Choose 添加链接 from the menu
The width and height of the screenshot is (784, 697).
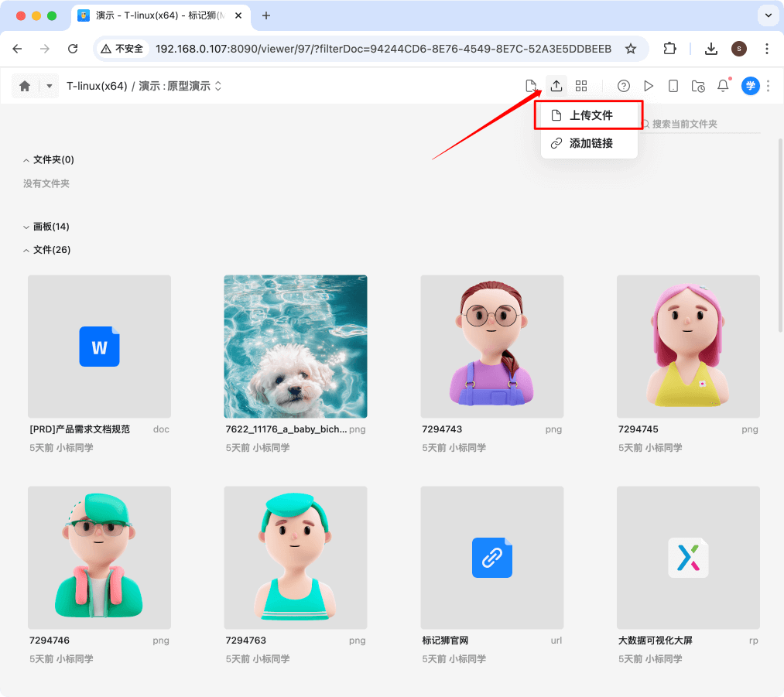coord(590,143)
